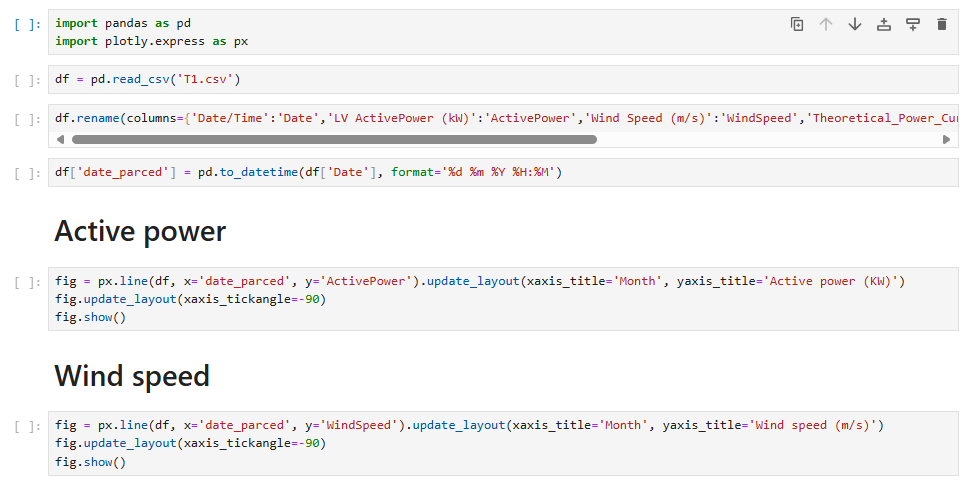Duplicate the selected cell using the copy icon

(x=796, y=24)
